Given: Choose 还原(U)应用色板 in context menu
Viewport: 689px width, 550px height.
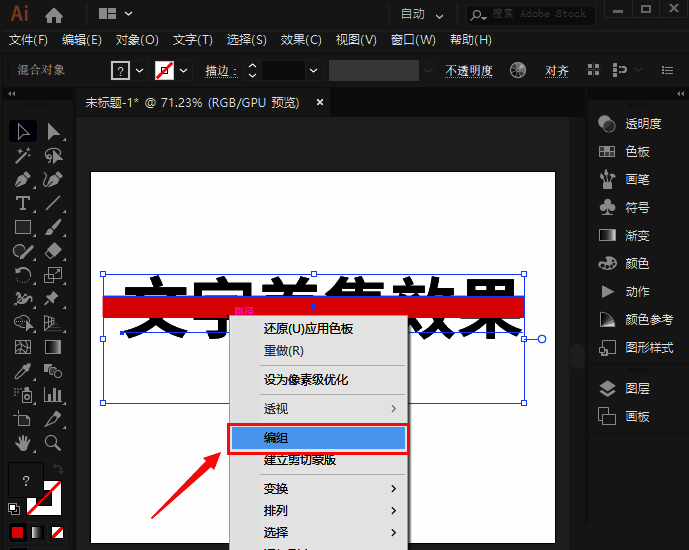Looking at the screenshot, I should pos(308,329).
